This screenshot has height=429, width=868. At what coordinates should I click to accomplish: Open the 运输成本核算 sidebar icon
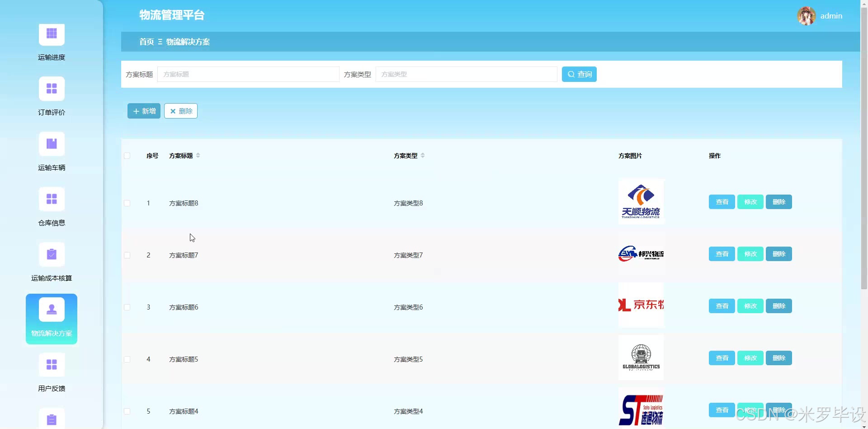click(x=52, y=254)
